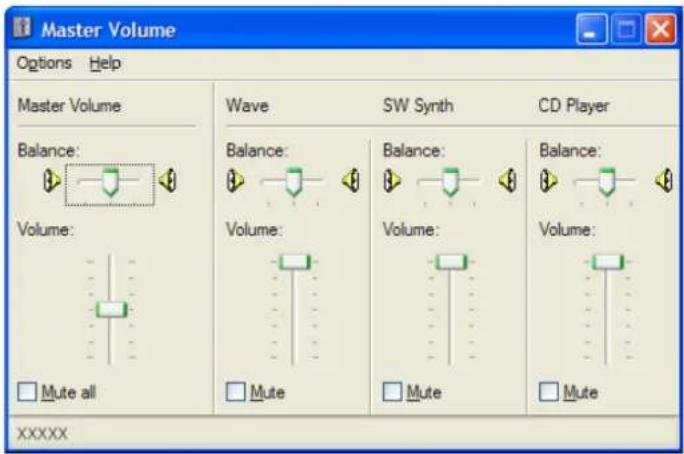The height and width of the screenshot is (454, 684).
Task: Click the maximize button in title bar
Action: 626,29
